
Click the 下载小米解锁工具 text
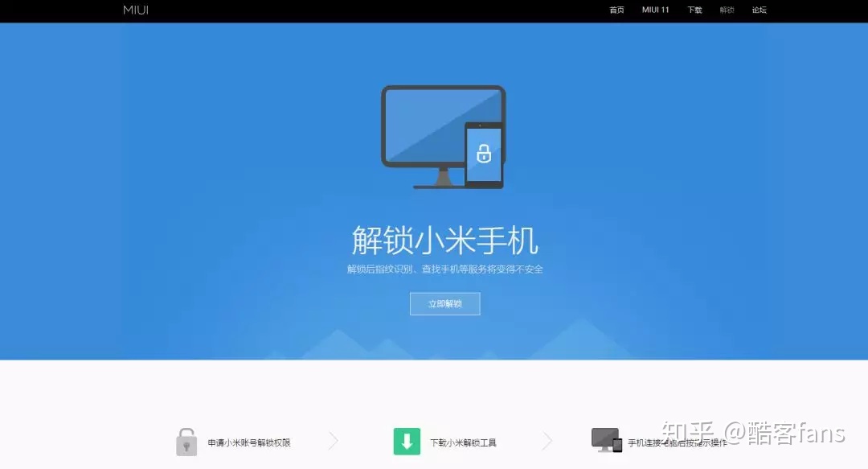pos(464,442)
